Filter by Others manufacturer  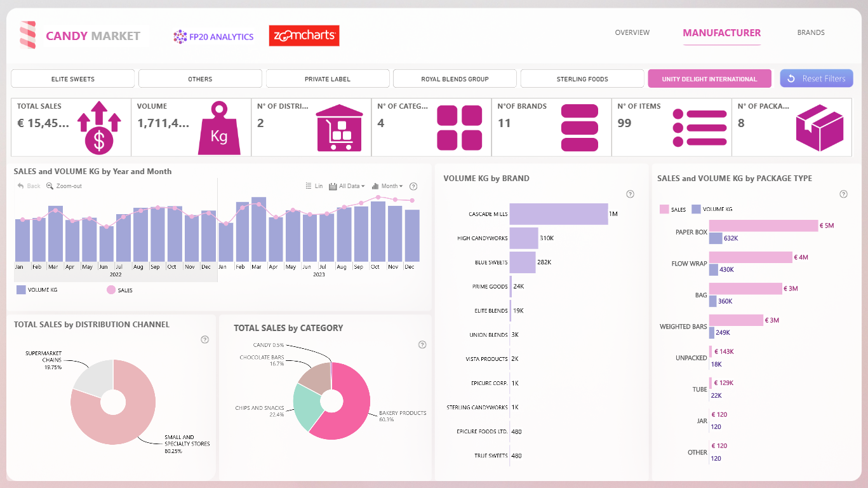pos(200,79)
